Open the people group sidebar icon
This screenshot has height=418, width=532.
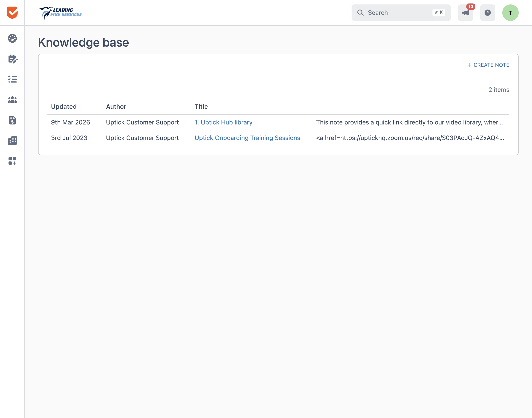tap(12, 100)
